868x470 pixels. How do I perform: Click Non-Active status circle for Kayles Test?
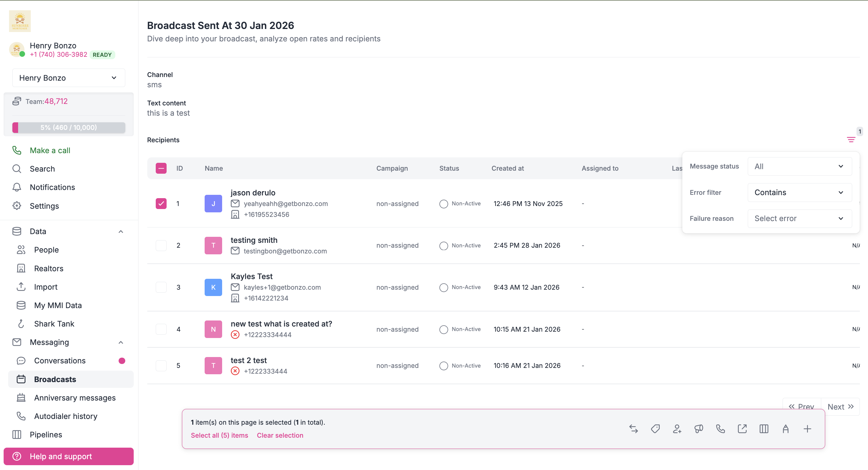point(444,288)
